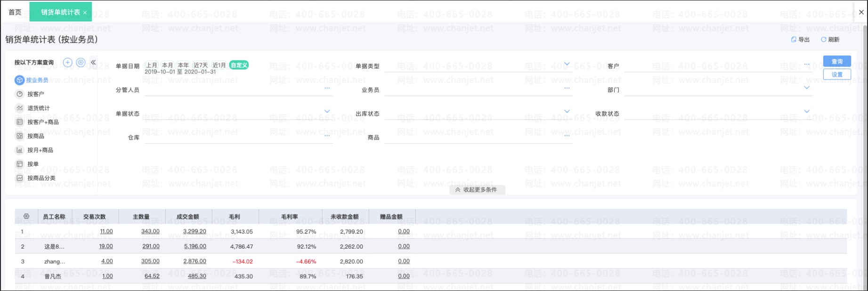Collapse filters via 收起更多条件
The height and width of the screenshot is (291, 868).
pos(476,190)
